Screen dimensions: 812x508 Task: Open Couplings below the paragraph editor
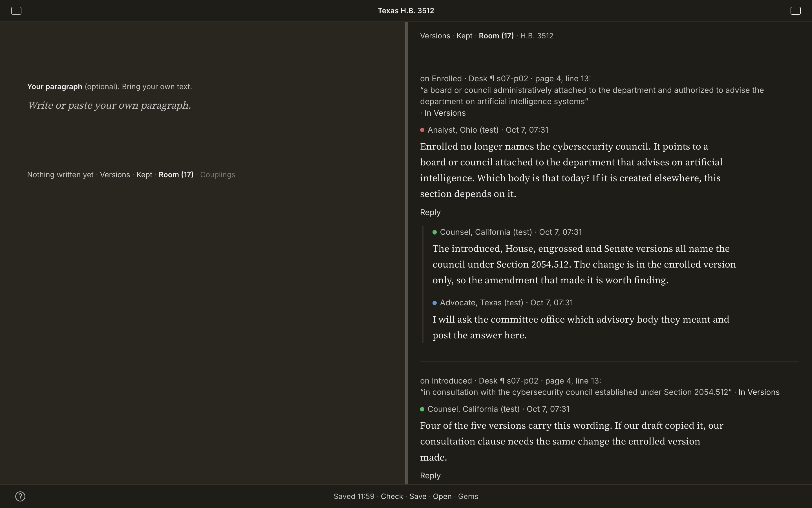click(x=217, y=175)
